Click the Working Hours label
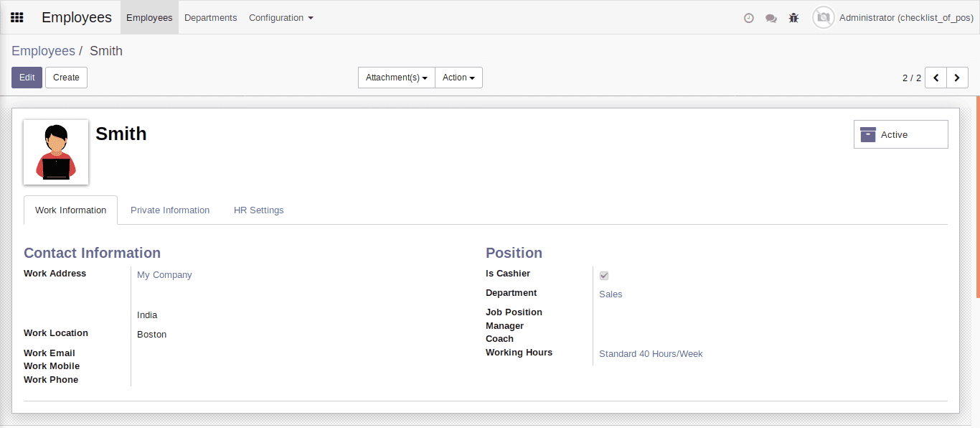 tap(519, 353)
